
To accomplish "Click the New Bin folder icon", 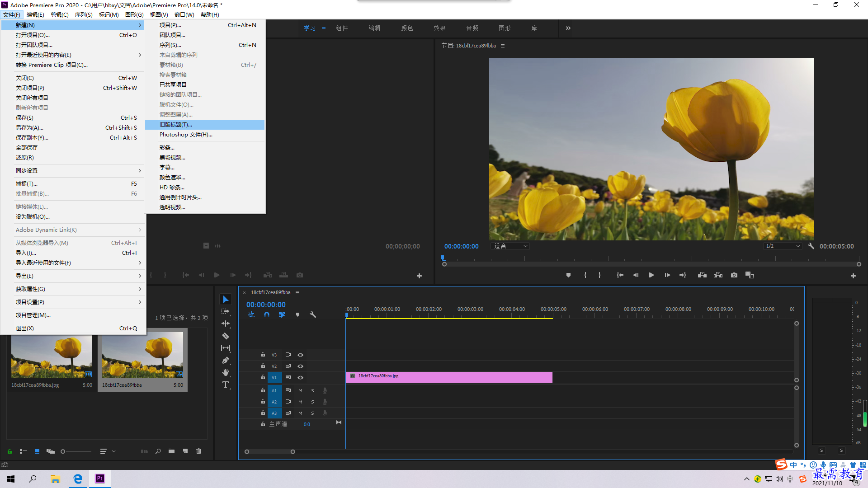I will tap(171, 451).
